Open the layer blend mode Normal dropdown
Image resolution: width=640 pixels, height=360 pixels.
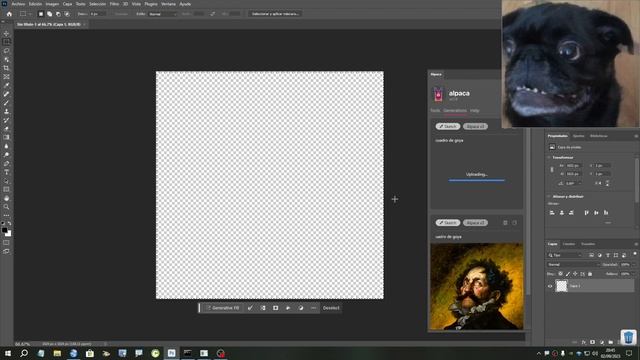tap(574, 264)
